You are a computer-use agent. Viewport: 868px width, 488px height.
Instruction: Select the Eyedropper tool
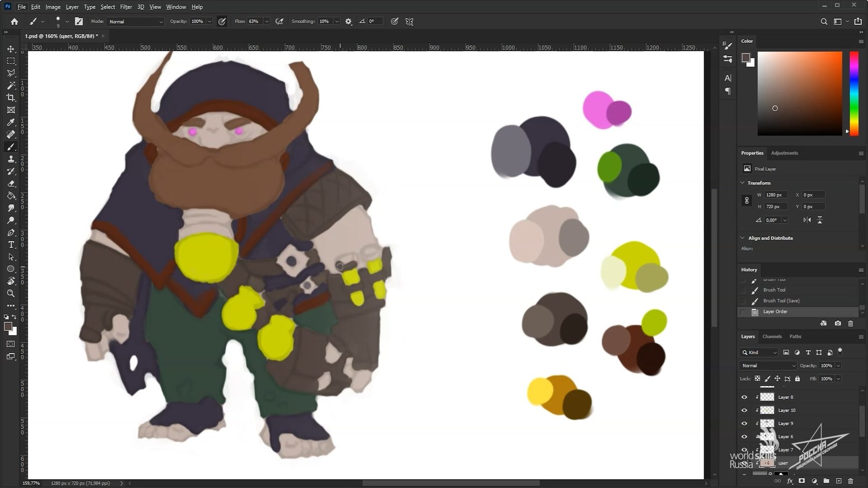pyautogui.click(x=11, y=122)
